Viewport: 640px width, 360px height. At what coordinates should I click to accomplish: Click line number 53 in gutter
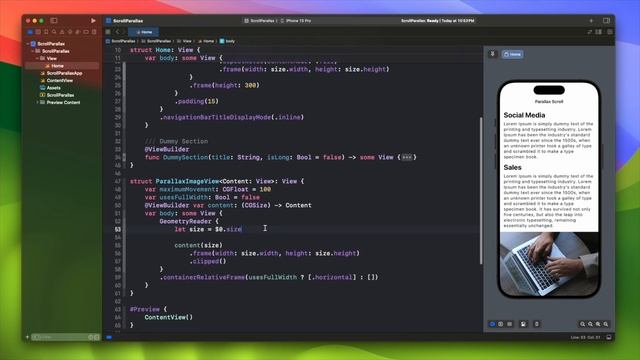118,229
